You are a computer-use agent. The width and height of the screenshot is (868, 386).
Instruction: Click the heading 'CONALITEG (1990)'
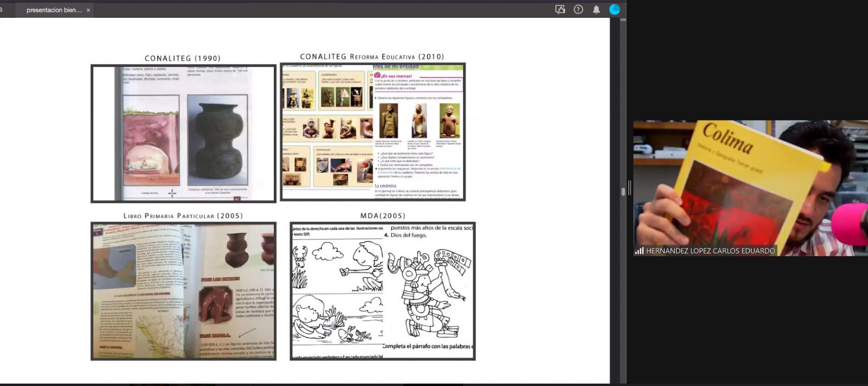pyautogui.click(x=183, y=58)
